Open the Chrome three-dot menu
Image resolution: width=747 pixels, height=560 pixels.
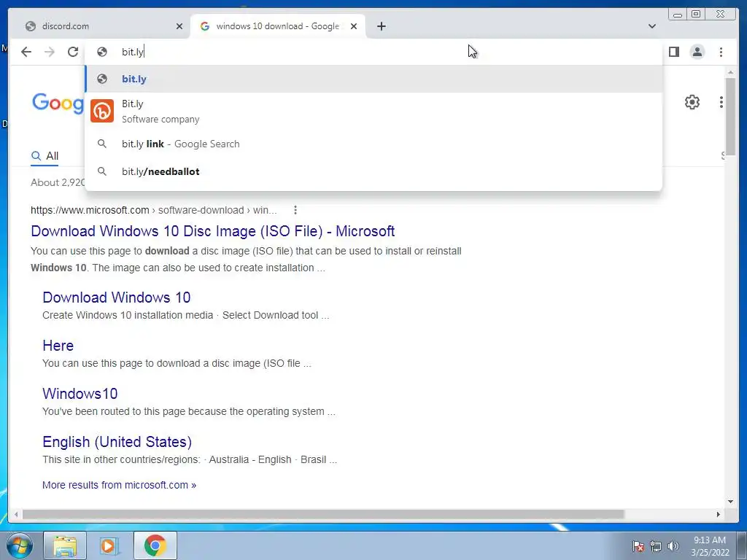pos(721,52)
